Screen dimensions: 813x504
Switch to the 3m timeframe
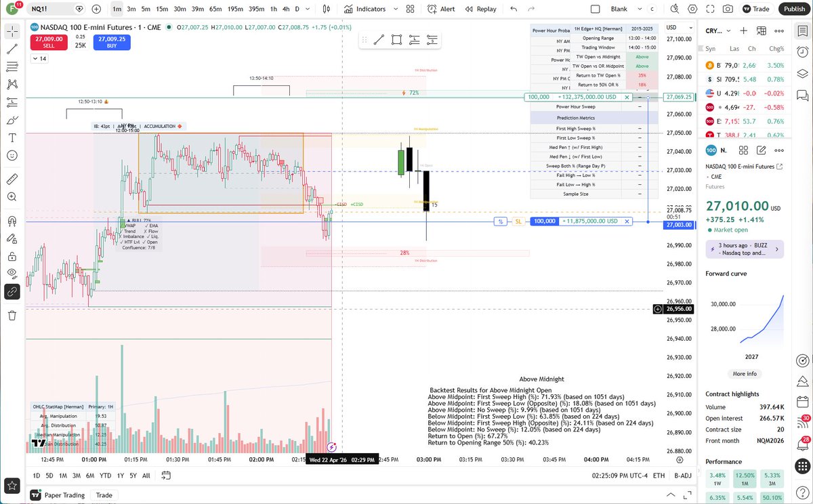[x=131, y=9]
